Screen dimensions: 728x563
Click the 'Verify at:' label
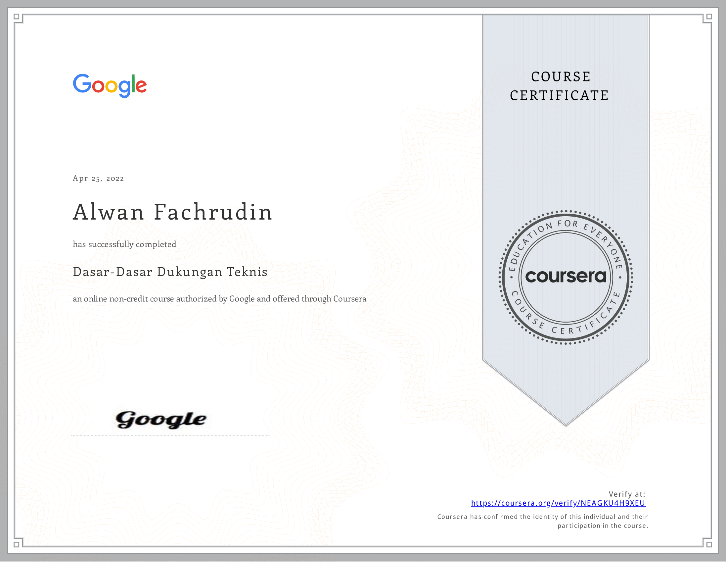click(627, 494)
